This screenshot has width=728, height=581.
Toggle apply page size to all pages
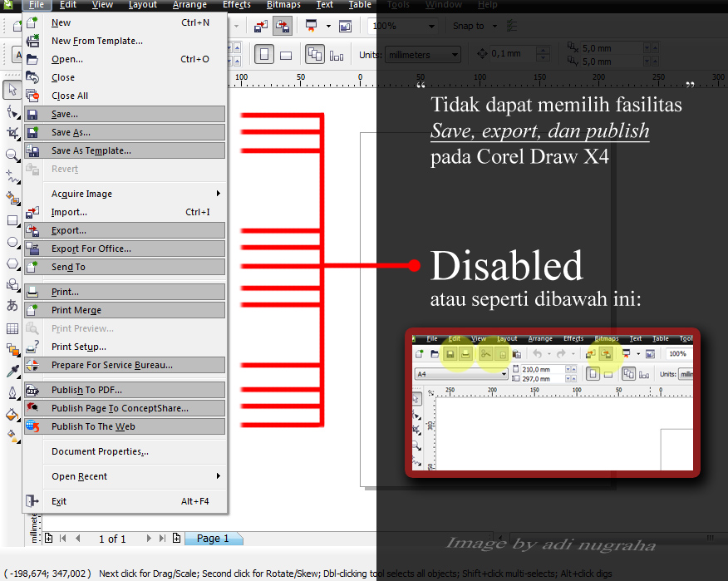313,55
